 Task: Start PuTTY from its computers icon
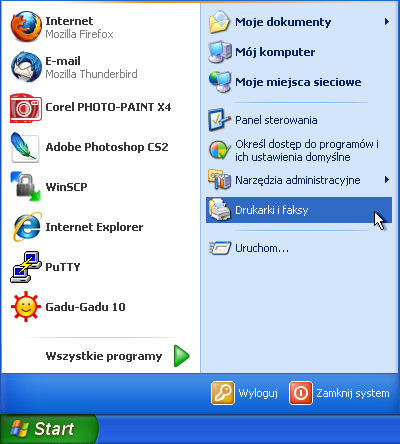point(26,267)
